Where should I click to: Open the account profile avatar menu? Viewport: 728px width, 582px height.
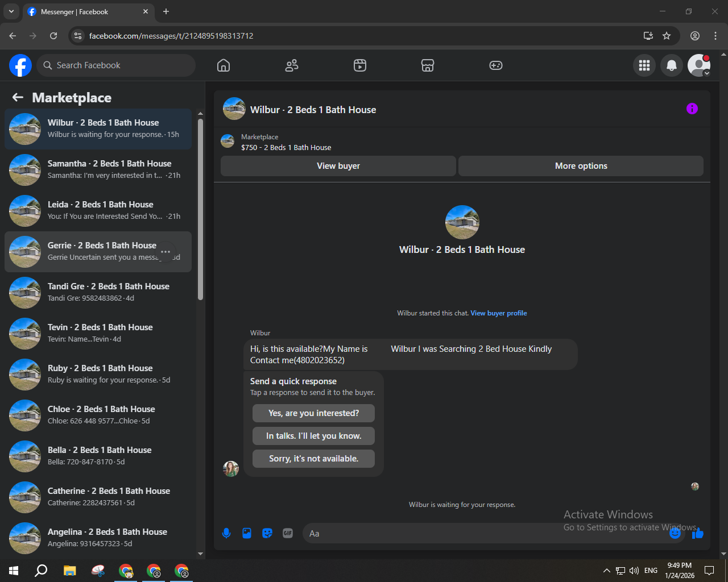699,65
